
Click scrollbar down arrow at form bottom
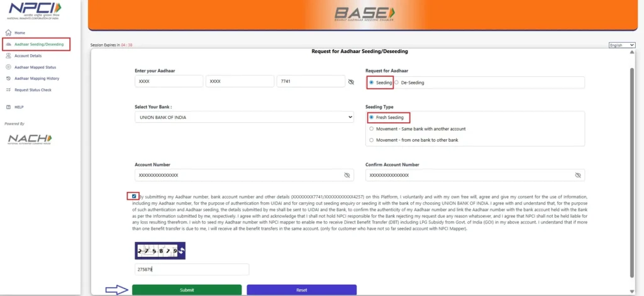631,292
